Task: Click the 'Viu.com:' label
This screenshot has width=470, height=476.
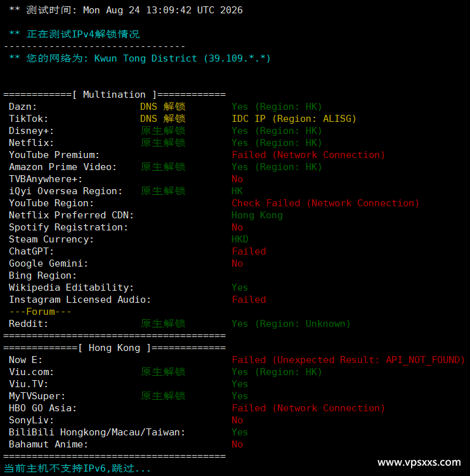Action: [x=31, y=372]
